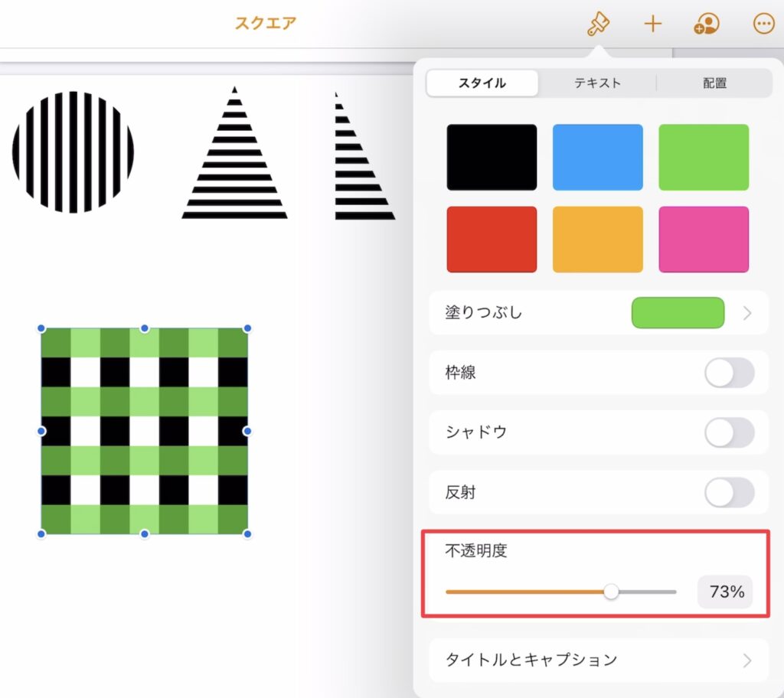784x698 pixels.
Task: Apply the pink style preset
Action: [704, 239]
